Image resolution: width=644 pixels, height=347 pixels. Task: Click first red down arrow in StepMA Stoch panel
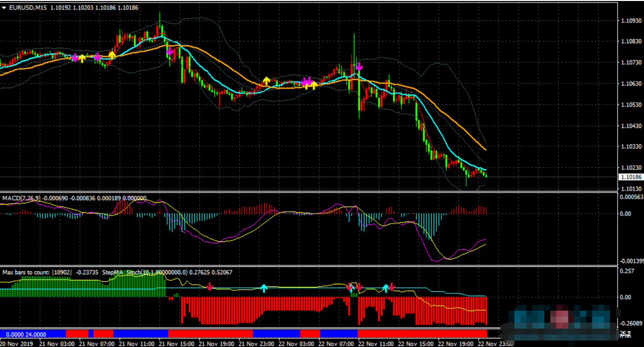(210, 287)
